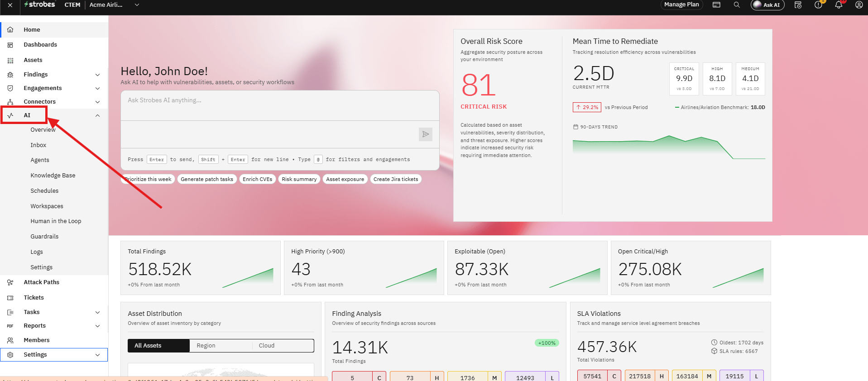Expand the Connectors menu chevron

(x=97, y=102)
